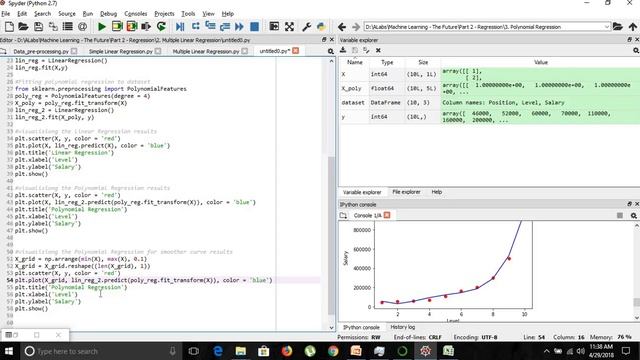Step return debug icon

tap(225, 27)
